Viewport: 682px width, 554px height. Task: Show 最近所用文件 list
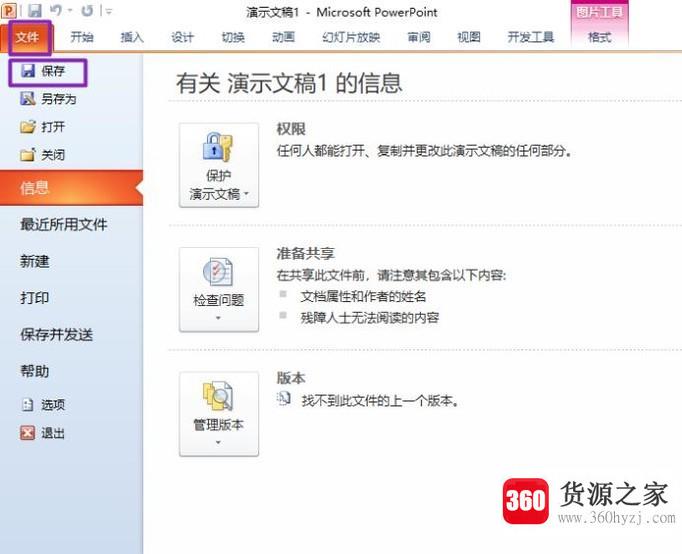pos(64,224)
